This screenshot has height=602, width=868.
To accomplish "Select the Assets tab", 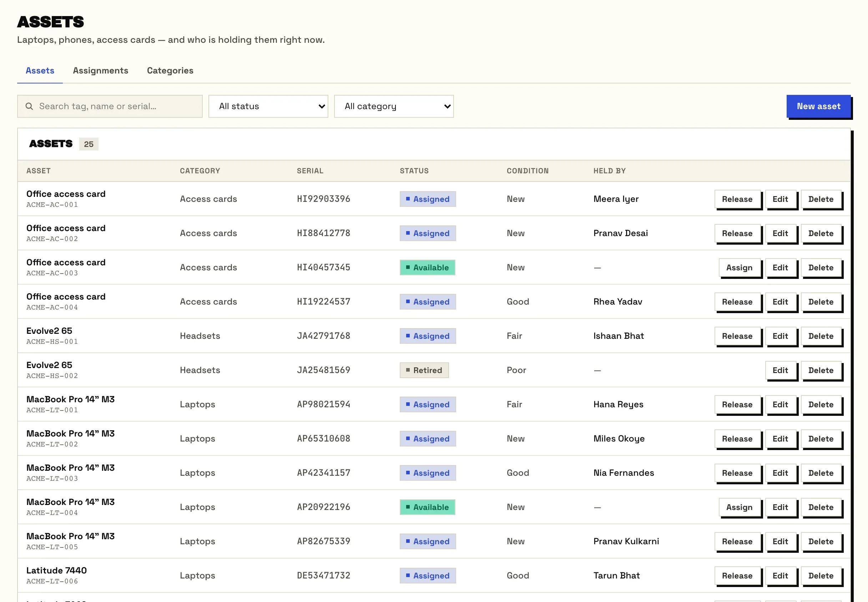I will (x=40, y=71).
